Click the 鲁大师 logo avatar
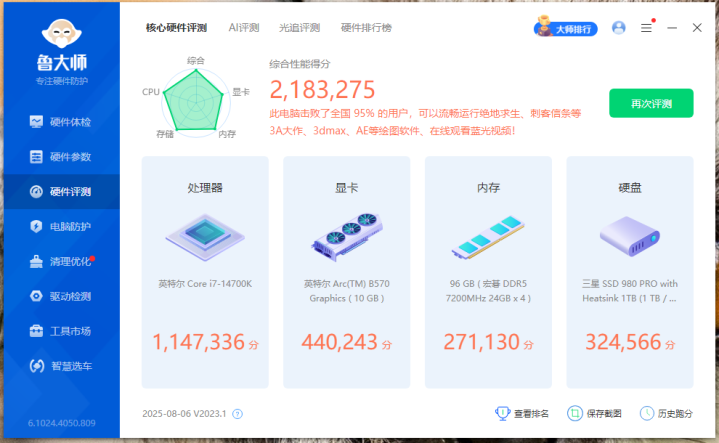Screen dimensions: 719x443 (x=61, y=33)
